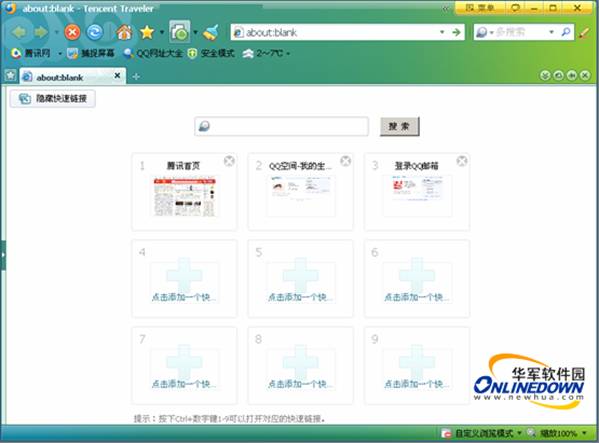The width and height of the screenshot is (599, 443).
Task: Add a quick link in slot 7
Action: (x=184, y=366)
